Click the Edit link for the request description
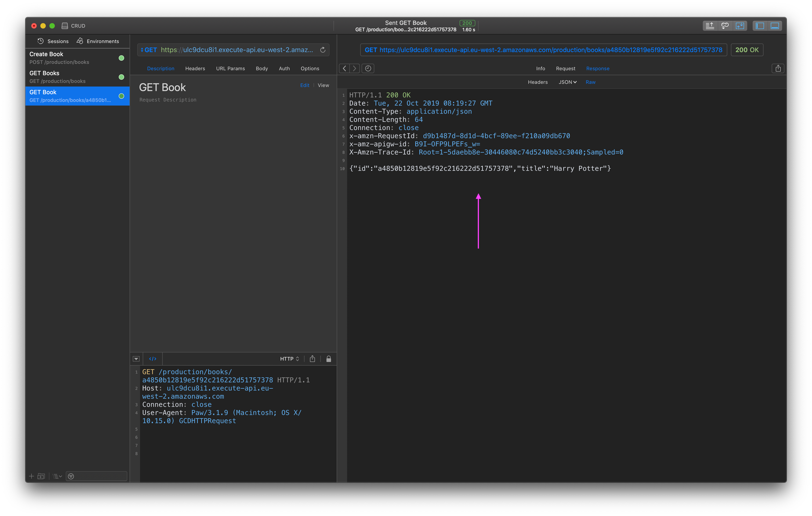The image size is (812, 516). pos(304,85)
